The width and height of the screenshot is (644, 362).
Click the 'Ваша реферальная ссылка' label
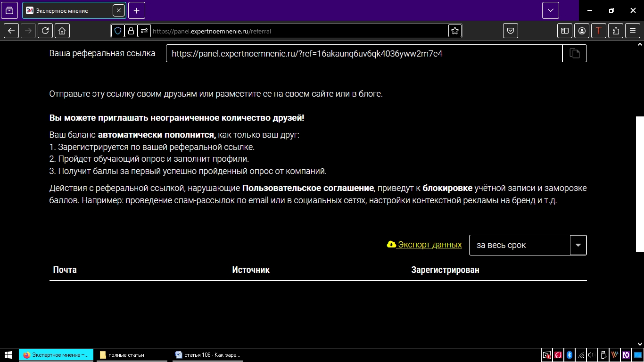pyautogui.click(x=102, y=53)
